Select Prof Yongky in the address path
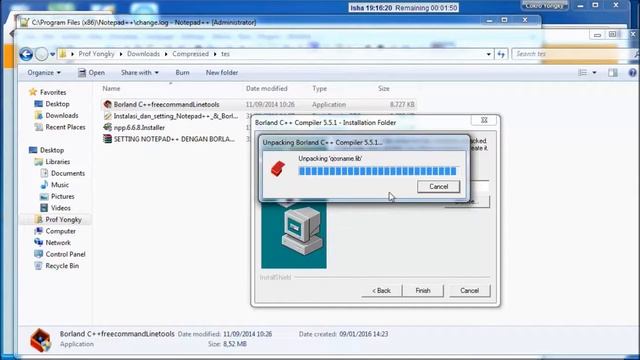This screenshot has height=360, width=640. click(x=96, y=54)
